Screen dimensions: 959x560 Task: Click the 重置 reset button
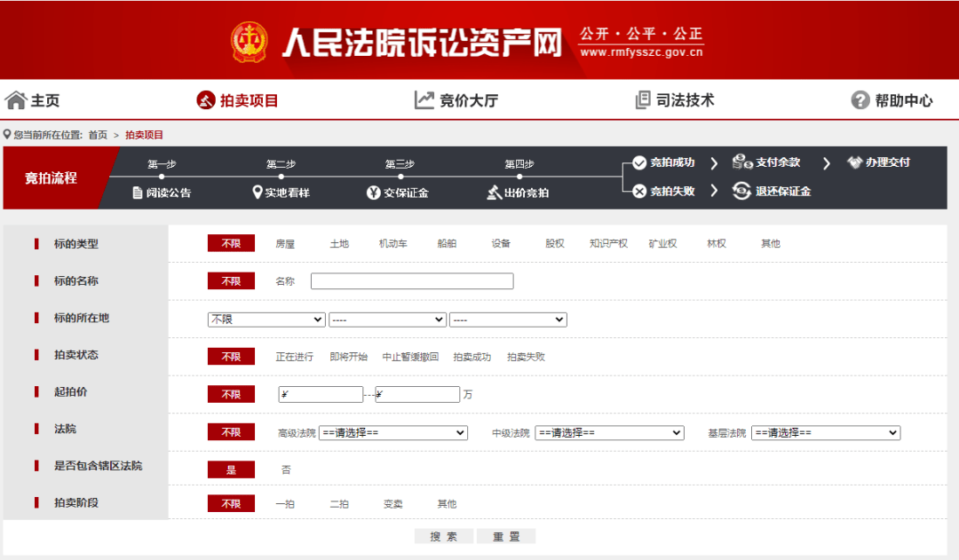[x=506, y=536]
